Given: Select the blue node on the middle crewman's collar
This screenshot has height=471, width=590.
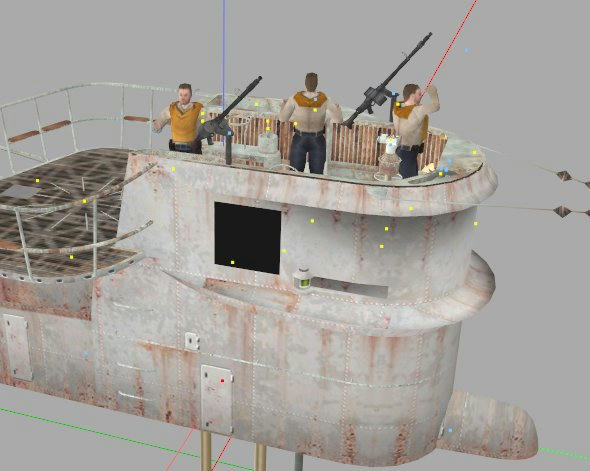Looking at the screenshot, I should pos(315,99).
